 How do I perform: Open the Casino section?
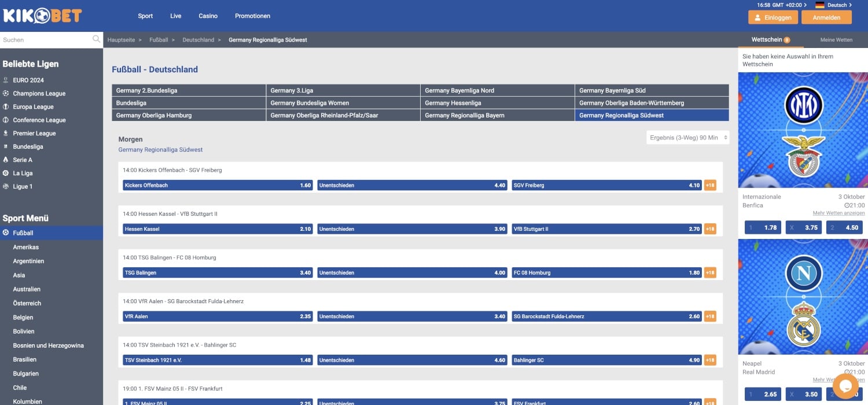[x=208, y=16]
